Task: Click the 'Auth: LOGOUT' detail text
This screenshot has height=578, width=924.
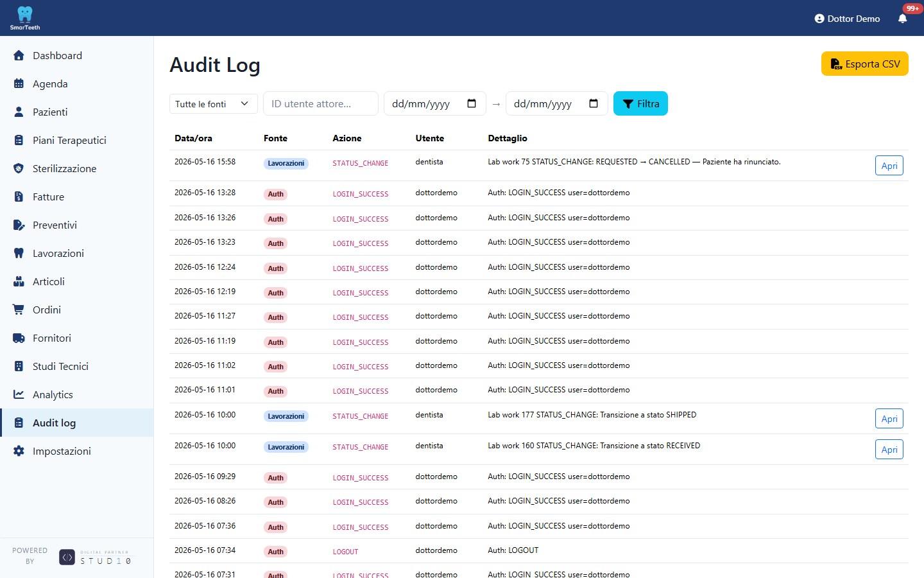Action: (513, 550)
